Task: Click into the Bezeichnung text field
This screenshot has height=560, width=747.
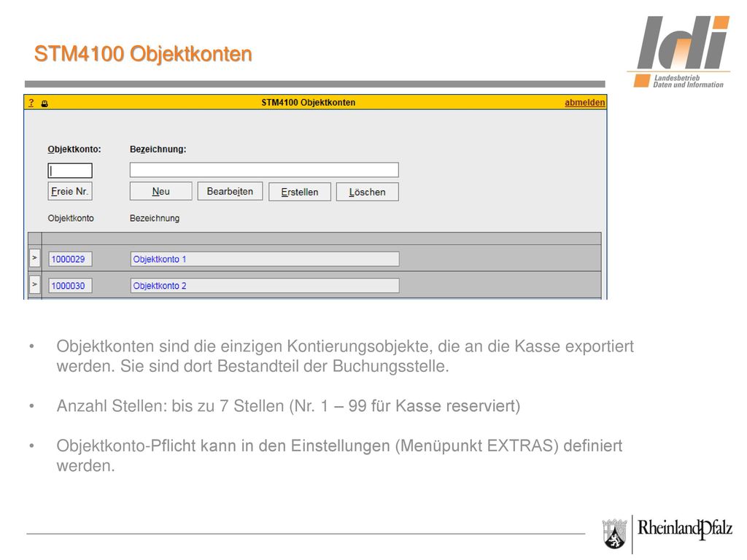Action: click(x=264, y=169)
